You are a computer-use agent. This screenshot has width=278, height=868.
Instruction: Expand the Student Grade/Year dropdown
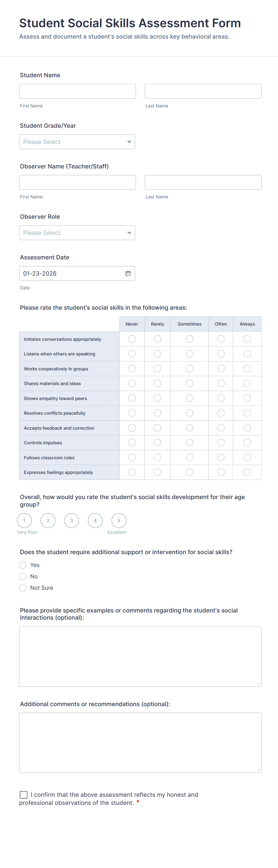coord(77,142)
